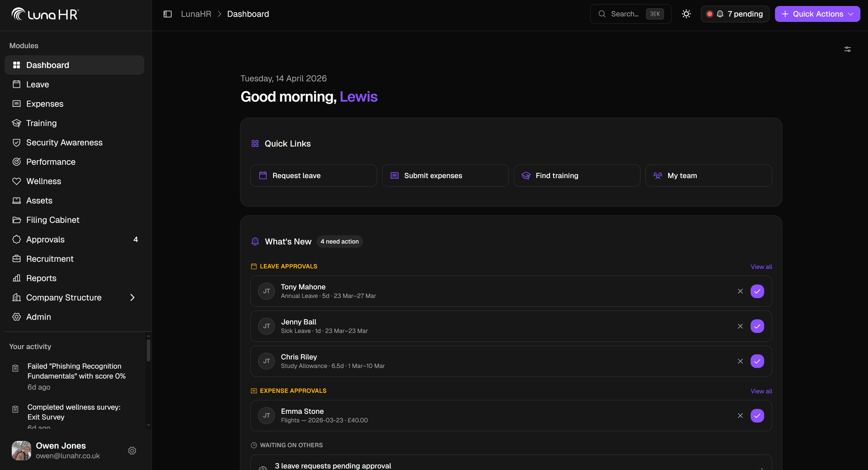Open the Wellness module
The width and height of the screenshot is (868, 470).
point(44,181)
